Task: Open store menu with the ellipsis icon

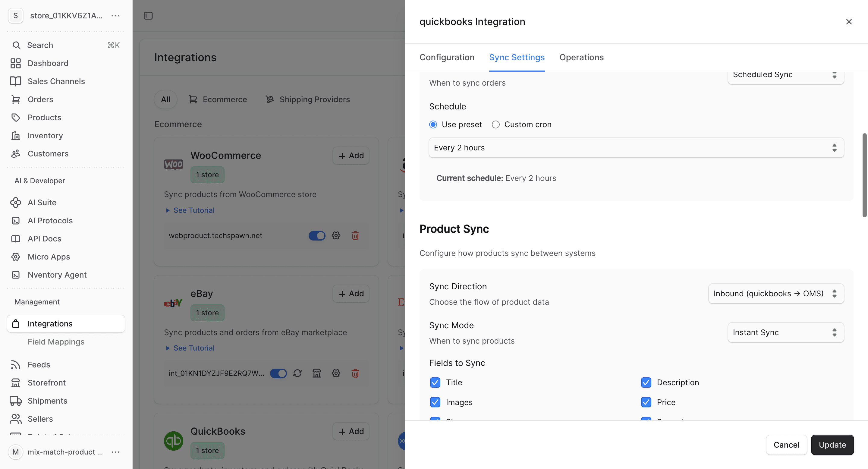Action: (x=115, y=15)
